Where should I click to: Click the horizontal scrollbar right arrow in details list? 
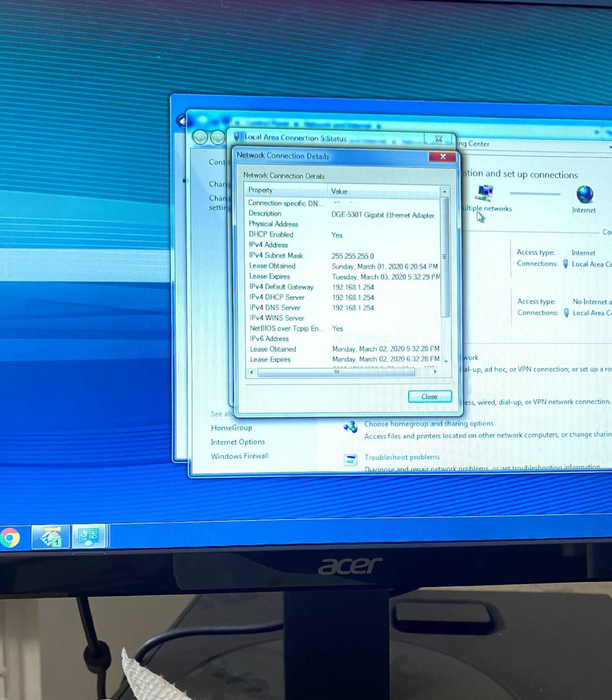pos(435,372)
